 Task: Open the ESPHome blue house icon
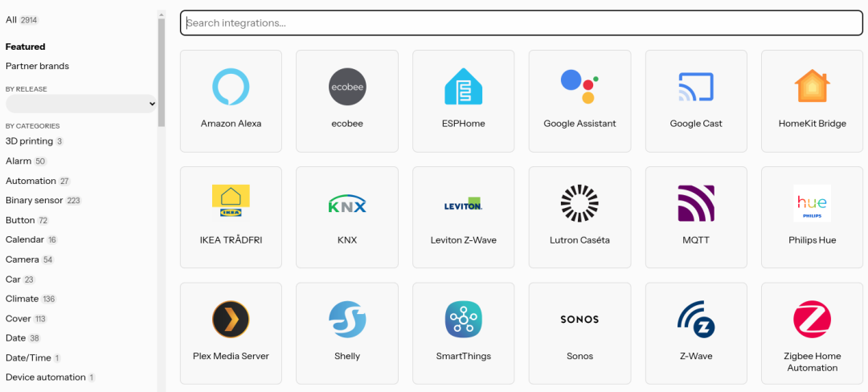[464, 86]
